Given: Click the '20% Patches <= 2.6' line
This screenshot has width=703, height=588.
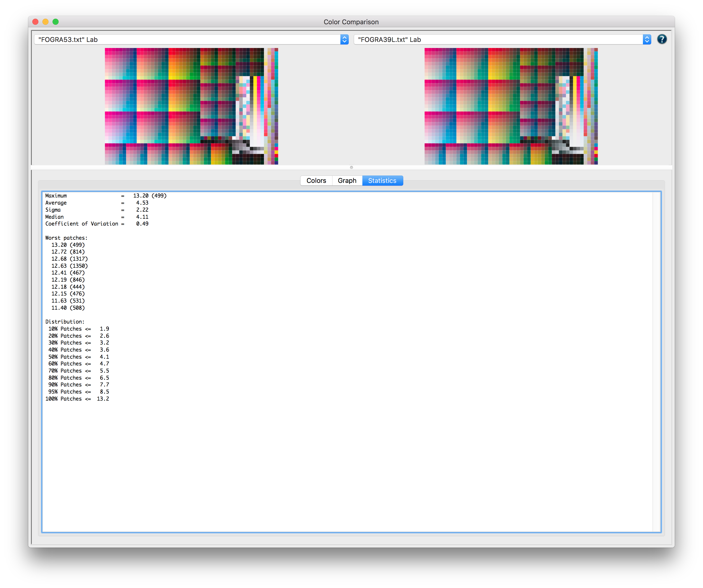Looking at the screenshot, I should click(x=79, y=336).
